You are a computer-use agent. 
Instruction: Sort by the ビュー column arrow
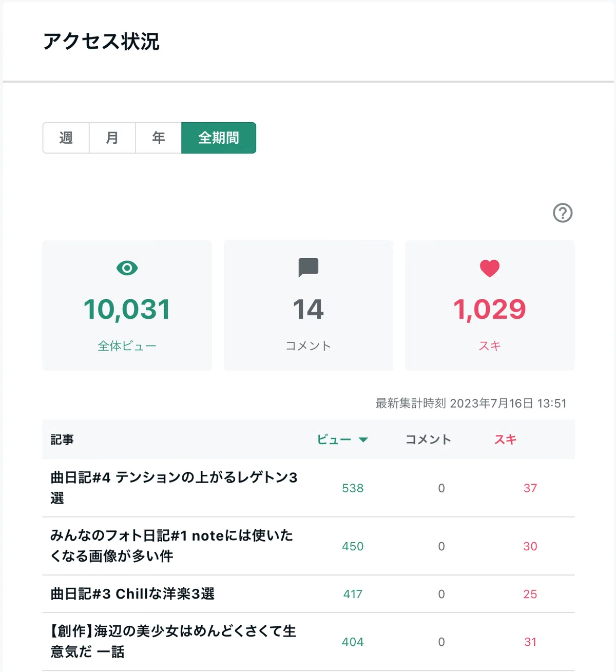tap(363, 439)
